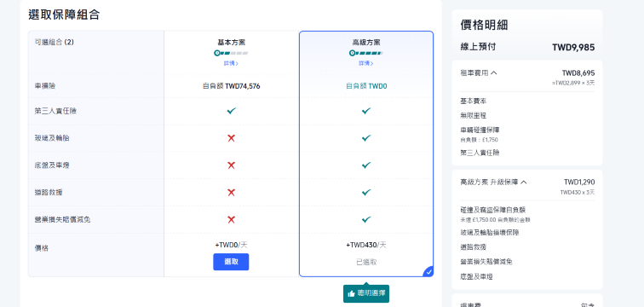Click the 道路救援 checkmark under 高級方案
This screenshot has height=307, width=644.
(x=366, y=193)
